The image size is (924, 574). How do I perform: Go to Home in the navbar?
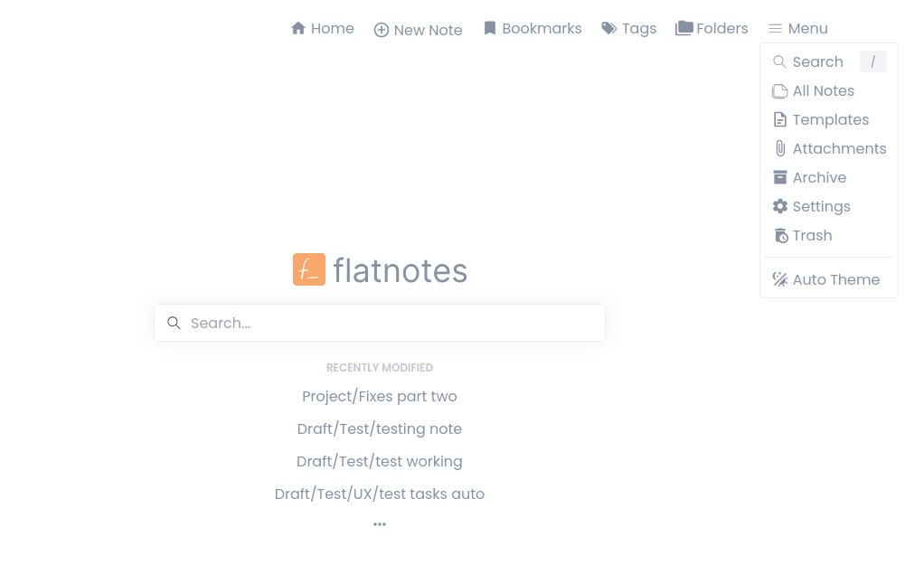pos(323,28)
